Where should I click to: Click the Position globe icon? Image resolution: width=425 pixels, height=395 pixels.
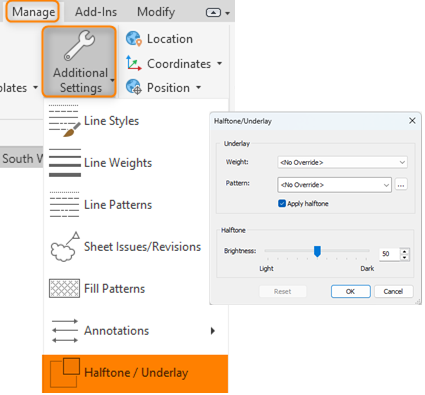click(134, 87)
